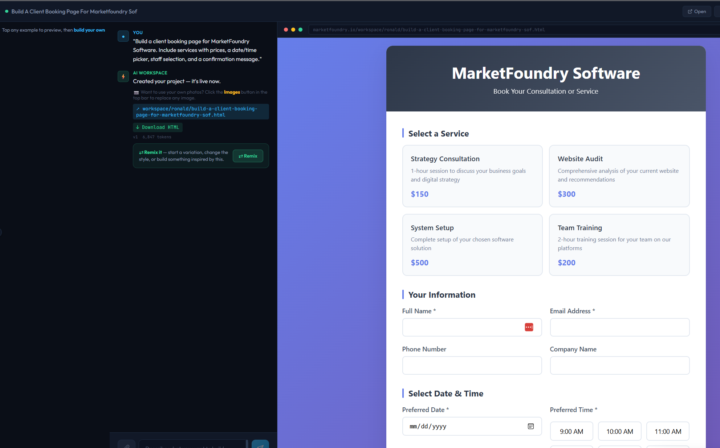
Task: Choose the 10:00 AM time slot
Action: coord(619,431)
